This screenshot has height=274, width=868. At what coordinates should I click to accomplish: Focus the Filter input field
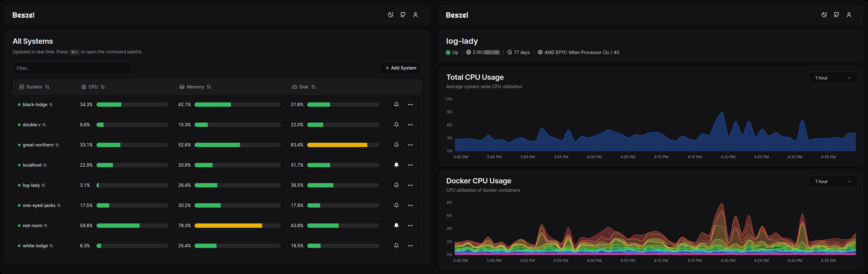coord(72,68)
